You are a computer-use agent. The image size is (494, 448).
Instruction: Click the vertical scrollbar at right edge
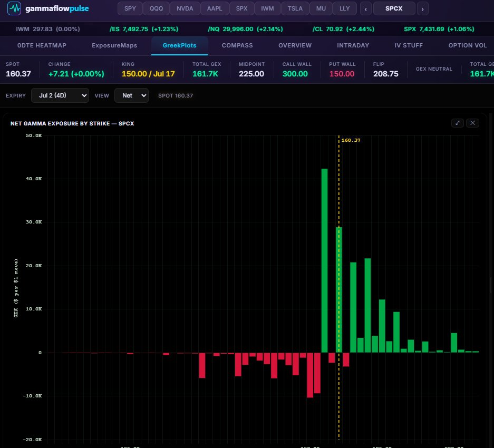click(491, 285)
